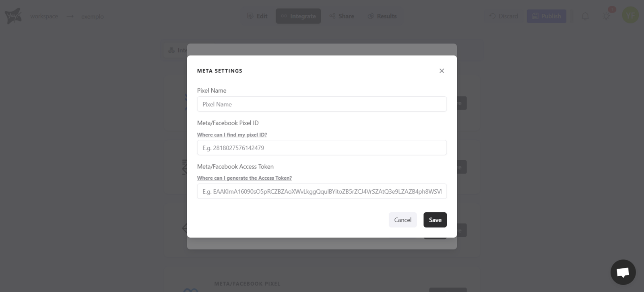Open the chat support widget
The width and height of the screenshot is (644, 292).
(623, 272)
